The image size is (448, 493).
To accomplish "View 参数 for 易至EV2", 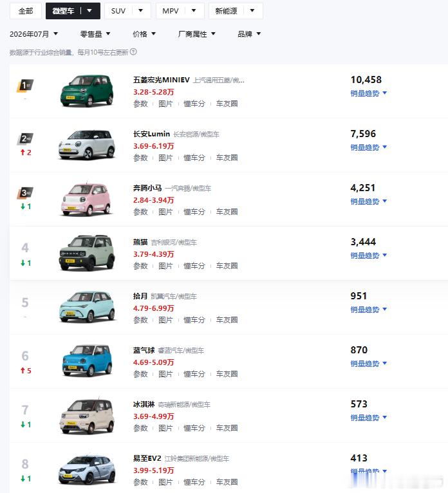I will pos(140,482).
